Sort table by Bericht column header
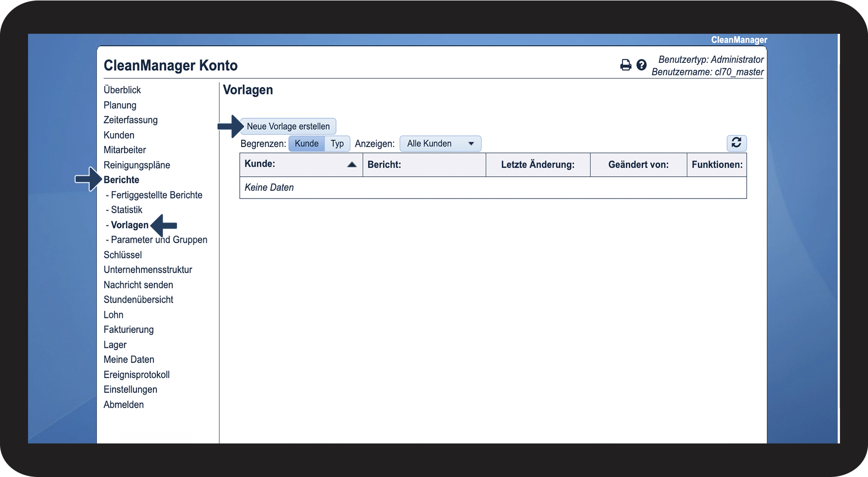Screen dimensions: 868x477 (384, 165)
